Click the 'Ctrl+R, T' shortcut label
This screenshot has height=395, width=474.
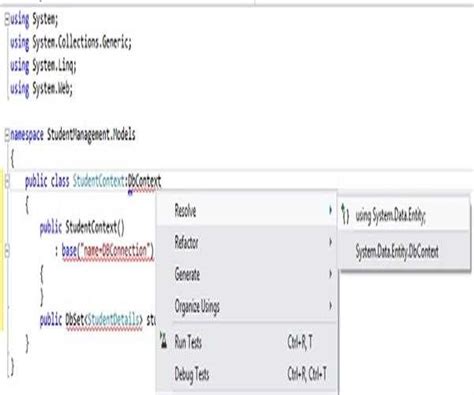pos(300,342)
